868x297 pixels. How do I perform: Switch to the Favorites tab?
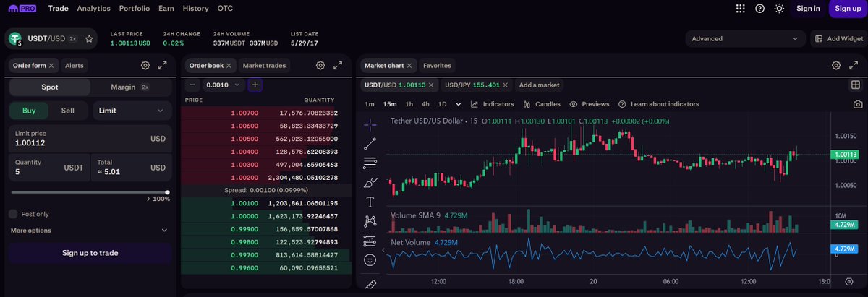437,66
